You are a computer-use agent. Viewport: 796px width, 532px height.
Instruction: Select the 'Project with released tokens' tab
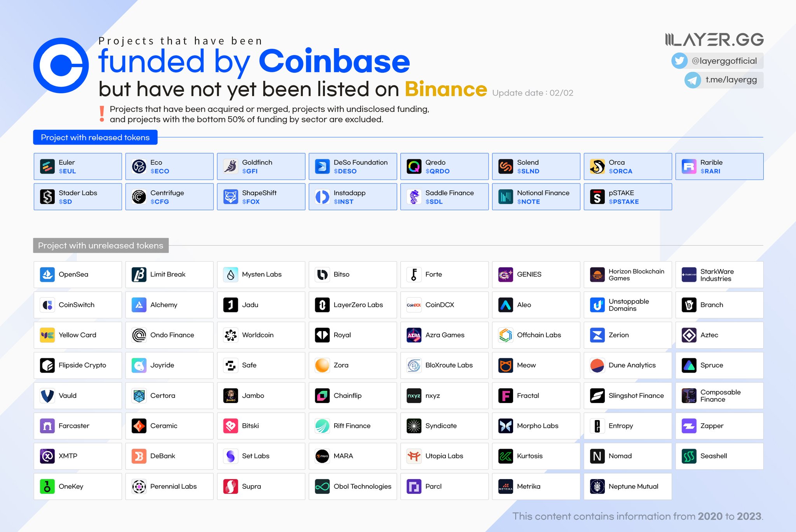point(95,138)
